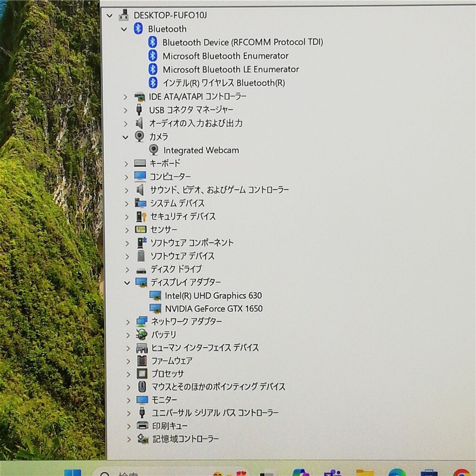The width and height of the screenshot is (476, 476).
Task: Expand the キーボード category
Action: point(126,164)
